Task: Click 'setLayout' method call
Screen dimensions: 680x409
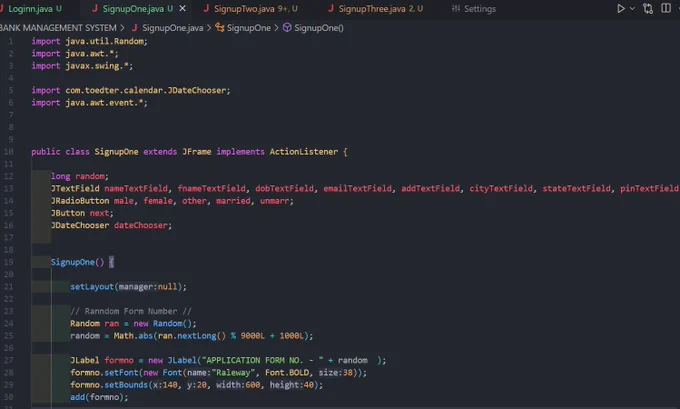Action: click(92, 287)
